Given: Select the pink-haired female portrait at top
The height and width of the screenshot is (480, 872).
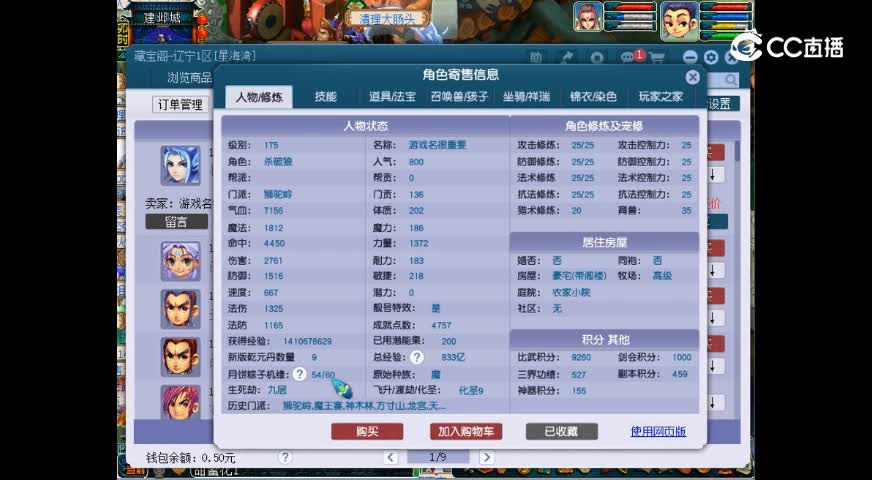Looking at the screenshot, I should tap(588, 16).
